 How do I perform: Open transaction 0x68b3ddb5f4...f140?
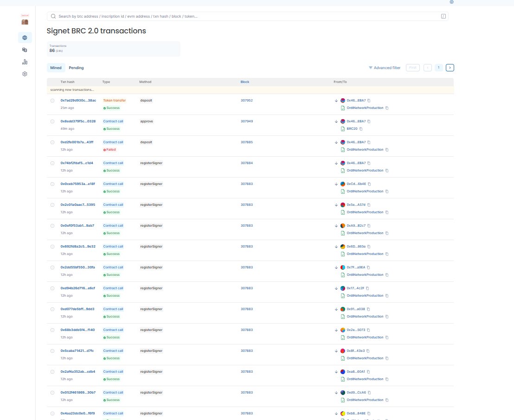(77, 330)
